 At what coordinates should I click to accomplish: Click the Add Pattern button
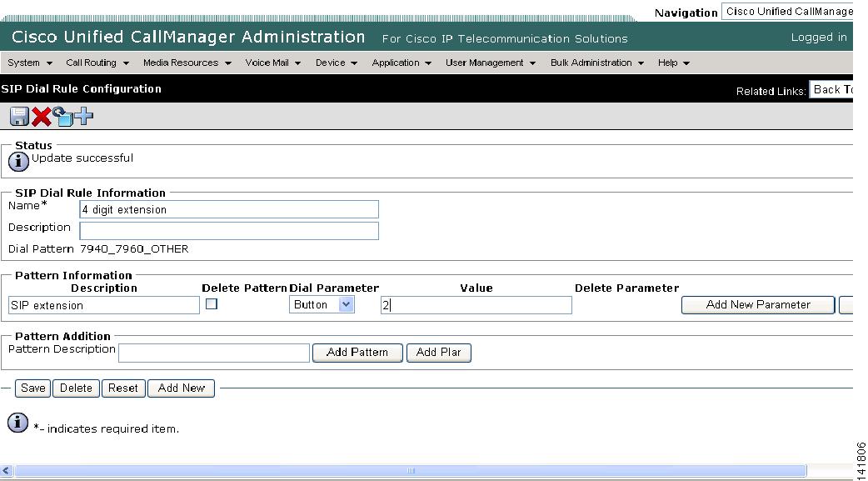click(x=357, y=353)
